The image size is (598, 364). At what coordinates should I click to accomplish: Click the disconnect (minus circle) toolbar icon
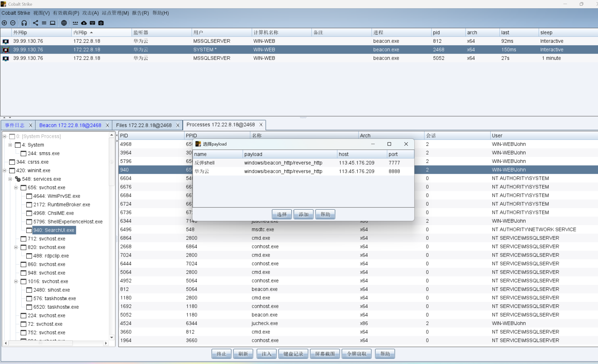point(13,23)
